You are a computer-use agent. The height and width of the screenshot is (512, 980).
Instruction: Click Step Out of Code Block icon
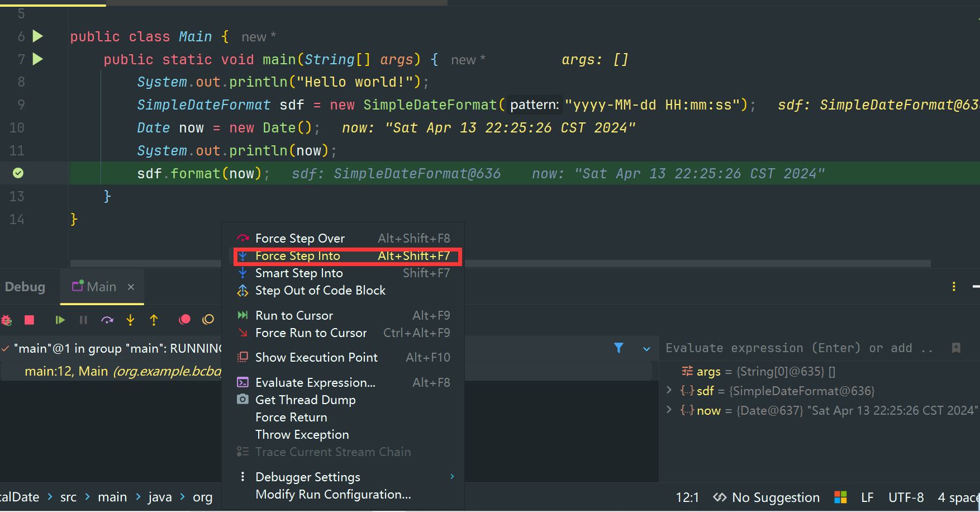(242, 290)
